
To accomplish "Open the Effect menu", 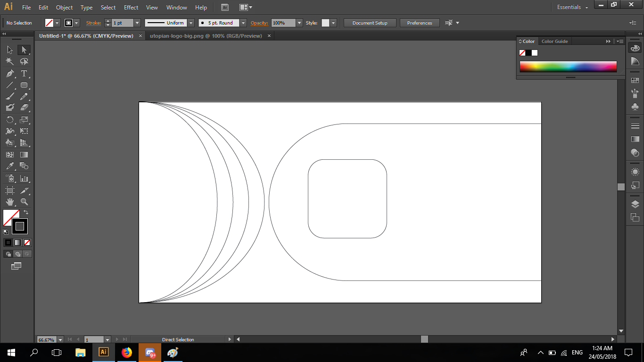I will click(131, 8).
